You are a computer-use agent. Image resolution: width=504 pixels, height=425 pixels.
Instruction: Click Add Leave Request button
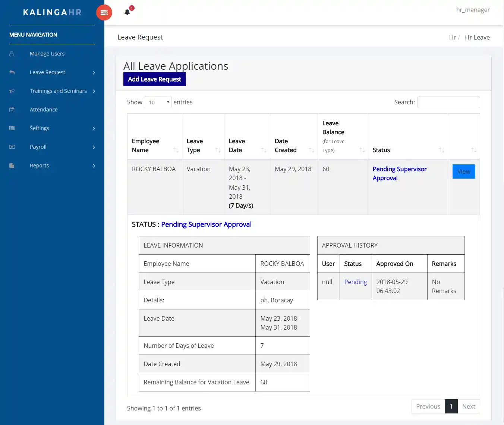[x=155, y=79]
